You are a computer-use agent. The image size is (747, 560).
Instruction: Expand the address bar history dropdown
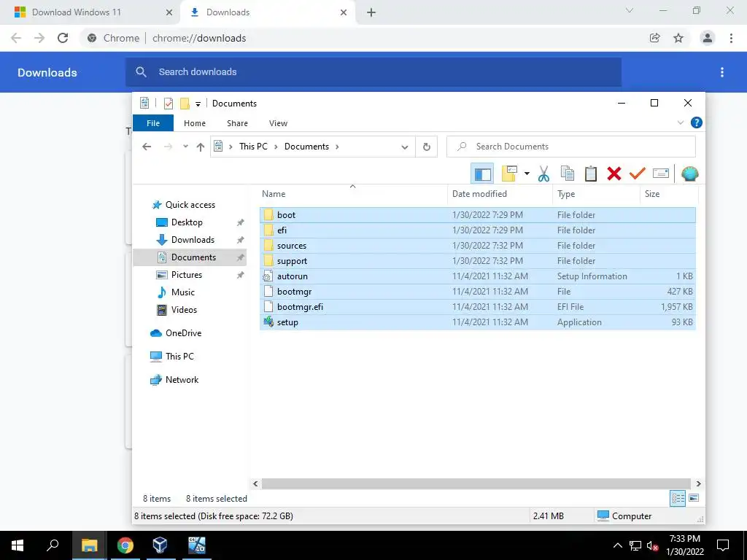coord(404,147)
